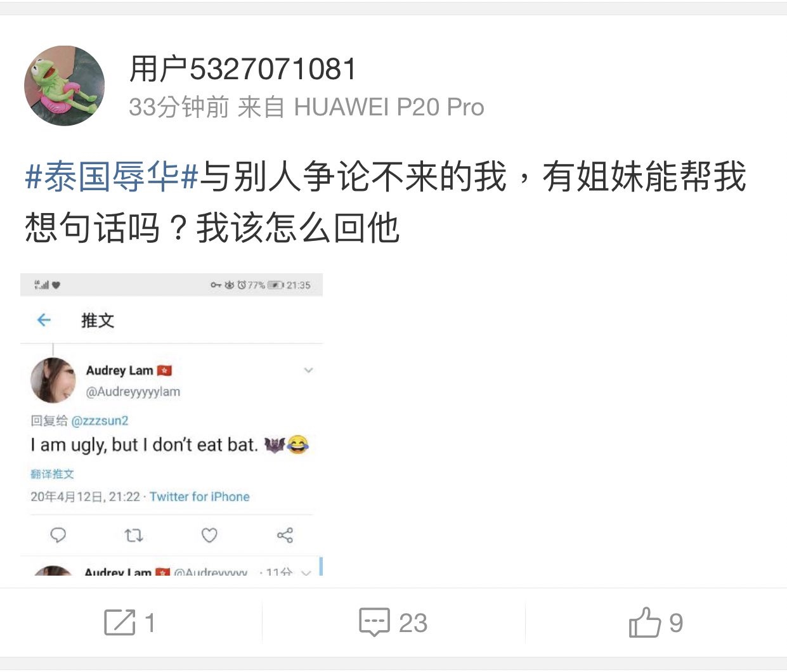Open the Twitter for iPhone source link

pyautogui.click(x=200, y=496)
